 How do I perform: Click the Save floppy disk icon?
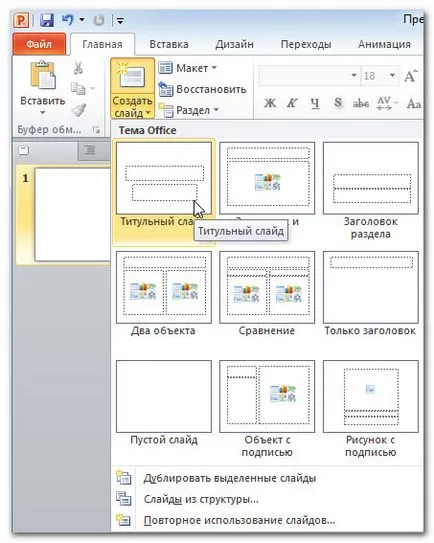(47, 20)
